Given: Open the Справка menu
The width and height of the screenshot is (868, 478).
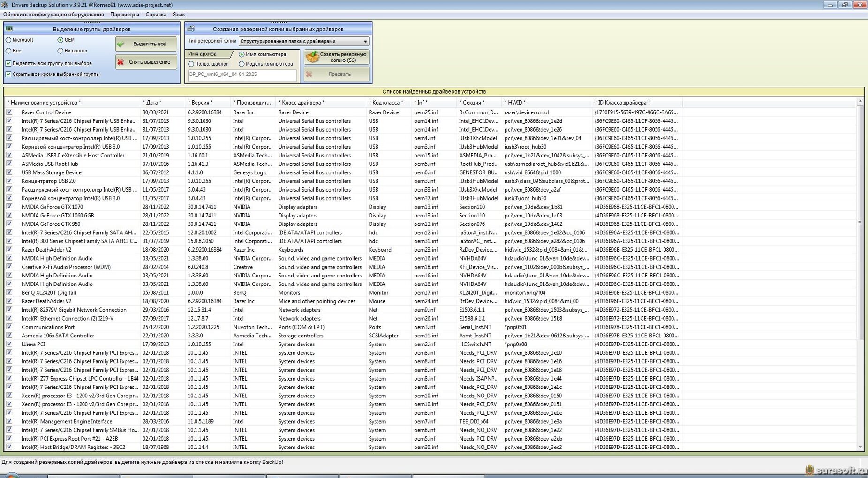Looking at the screenshot, I should pos(156,15).
